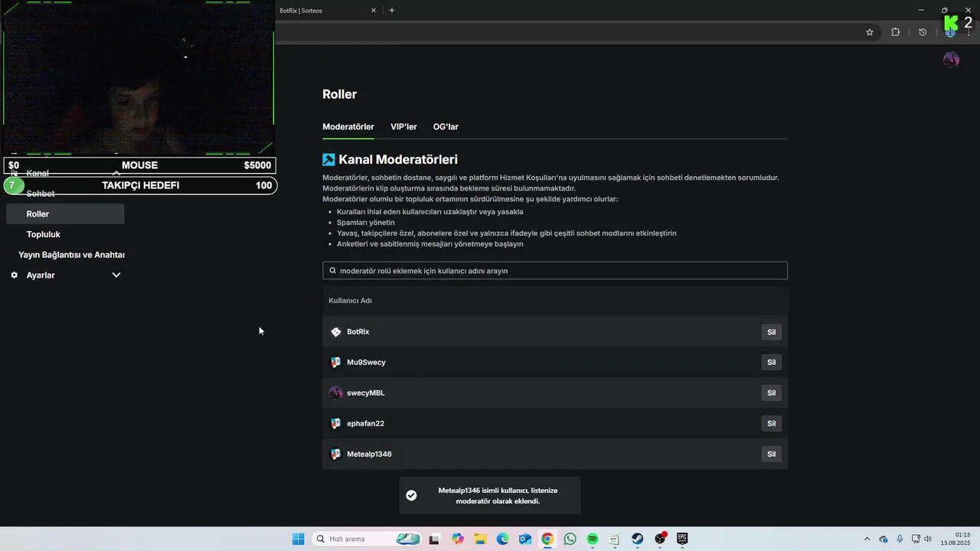The width and height of the screenshot is (980, 551).
Task: Open Epic Games Launcher on the taskbar
Action: 682,539
